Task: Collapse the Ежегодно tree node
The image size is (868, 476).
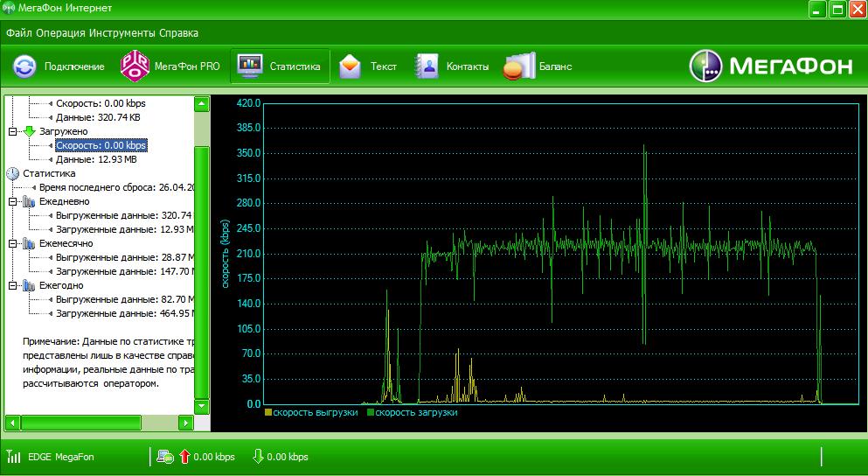Action: pyautogui.click(x=12, y=285)
